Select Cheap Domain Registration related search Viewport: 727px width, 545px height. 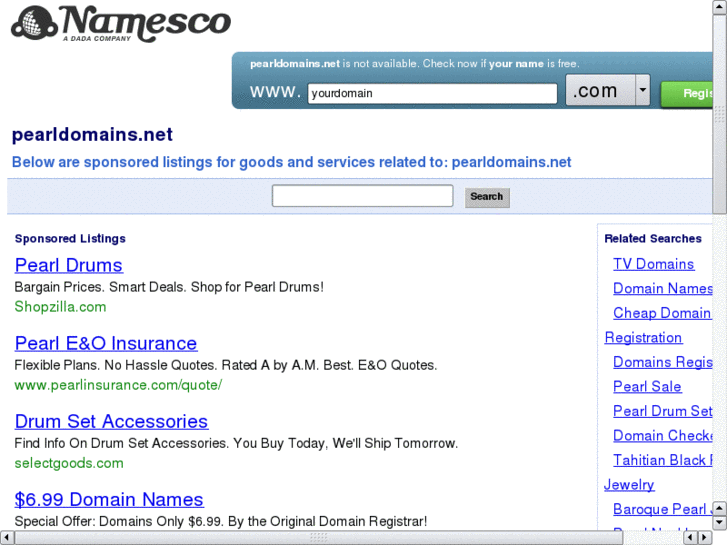tap(662, 313)
